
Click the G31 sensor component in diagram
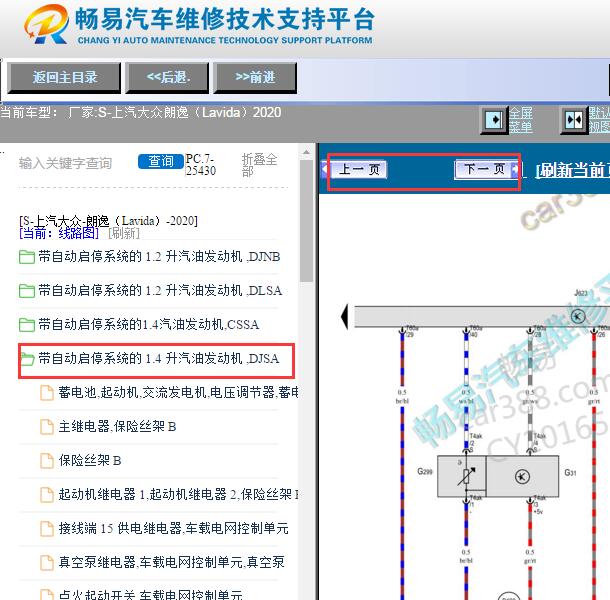[522, 476]
